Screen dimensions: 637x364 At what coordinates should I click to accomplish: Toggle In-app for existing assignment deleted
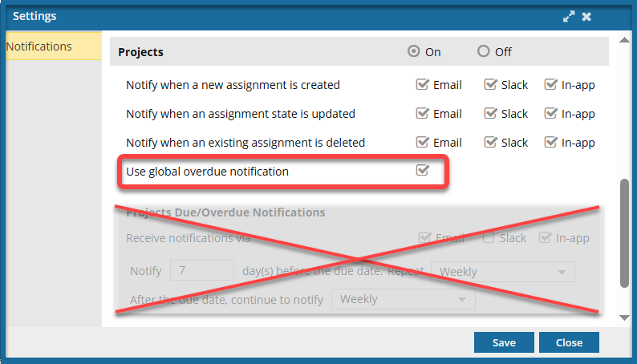pos(550,142)
